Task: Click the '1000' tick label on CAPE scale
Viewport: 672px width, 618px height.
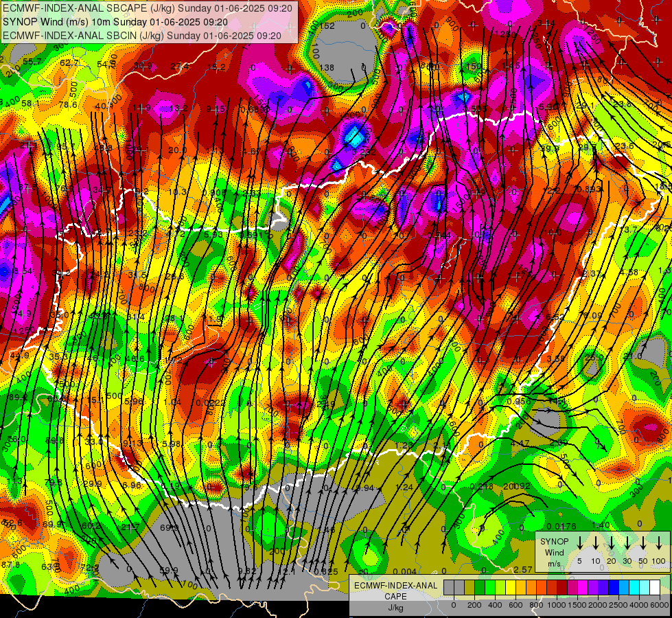Action: point(557,605)
